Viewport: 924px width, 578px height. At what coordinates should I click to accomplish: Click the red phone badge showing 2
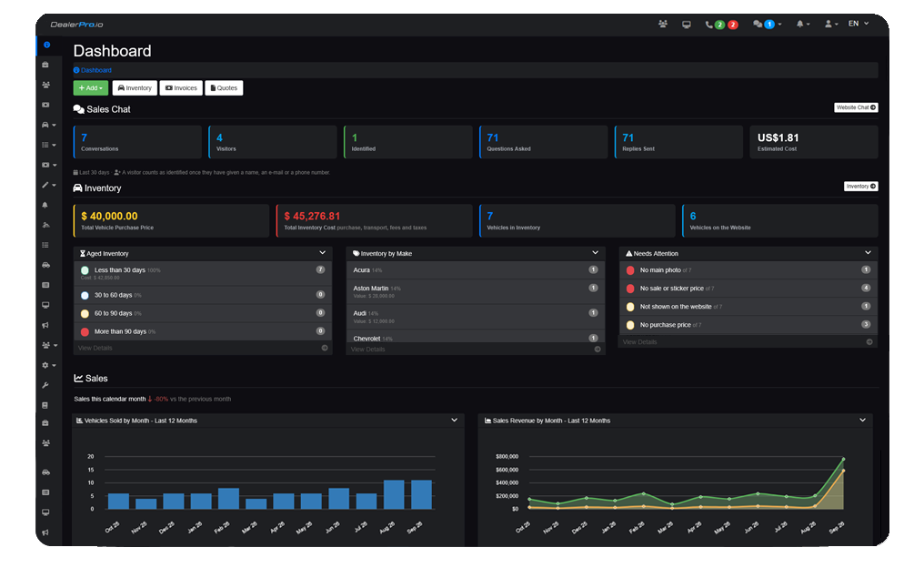tap(732, 25)
